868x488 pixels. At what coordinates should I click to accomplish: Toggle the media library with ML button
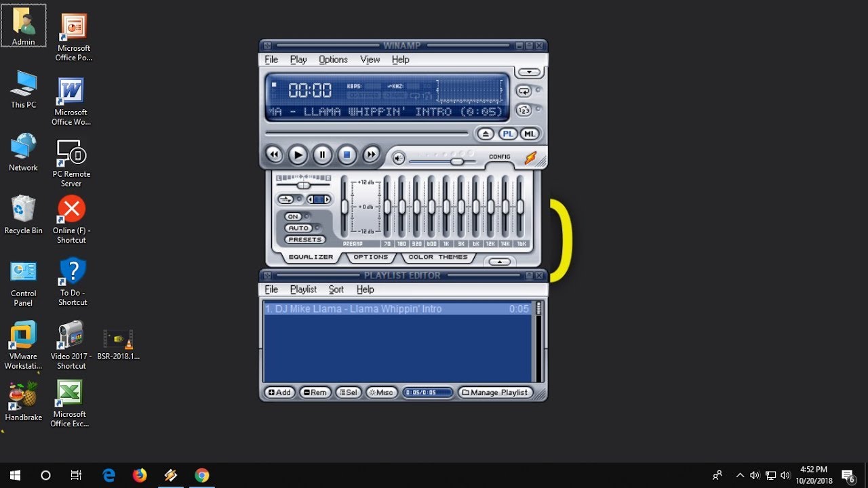530,134
